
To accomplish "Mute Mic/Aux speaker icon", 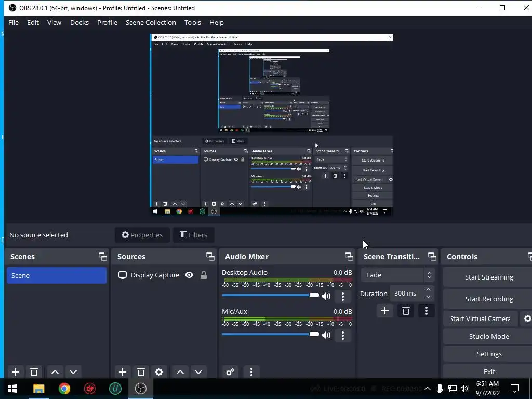I will point(326,335).
